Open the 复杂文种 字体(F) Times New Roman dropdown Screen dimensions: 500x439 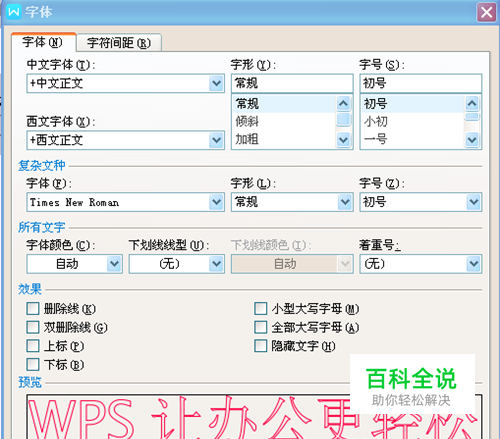216,202
